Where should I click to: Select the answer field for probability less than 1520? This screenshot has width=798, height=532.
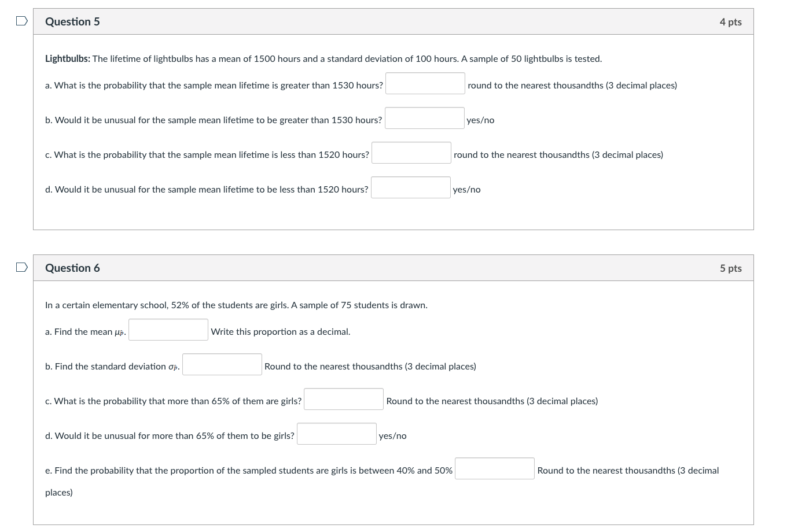click(411, 152)
